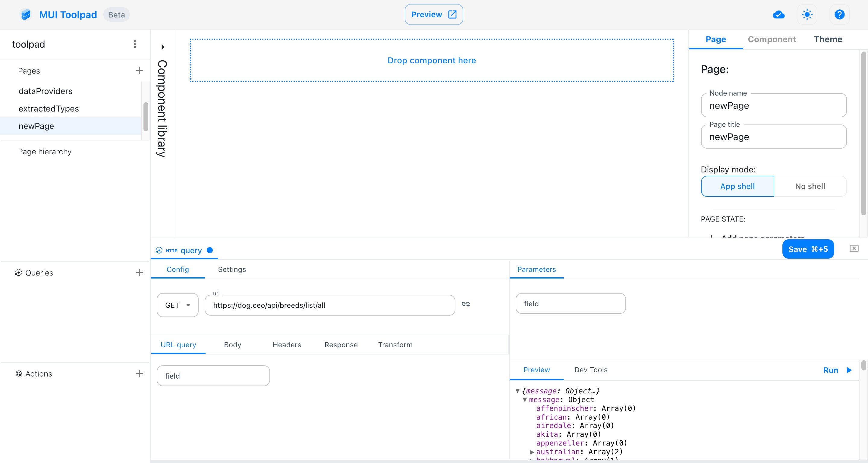This screenshot has width=868, height=463.
Task: Open toolpad three-dot options menu
Action: click(x=135, y=44)
